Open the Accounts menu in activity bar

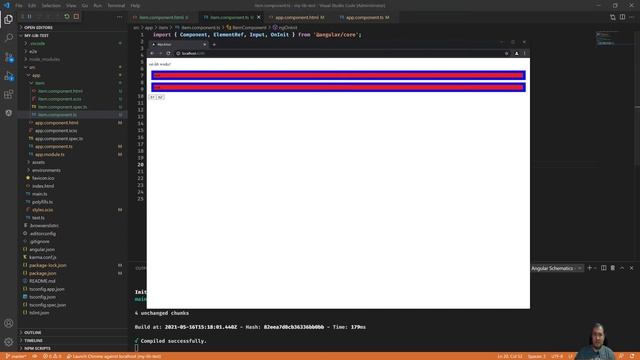click(x=9, y=323)
